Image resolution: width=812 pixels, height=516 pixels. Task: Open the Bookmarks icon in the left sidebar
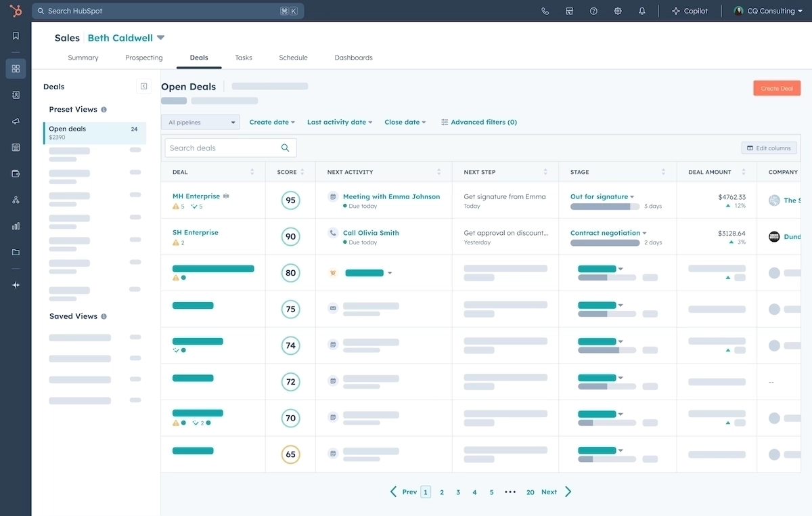(x=15, y=35)
